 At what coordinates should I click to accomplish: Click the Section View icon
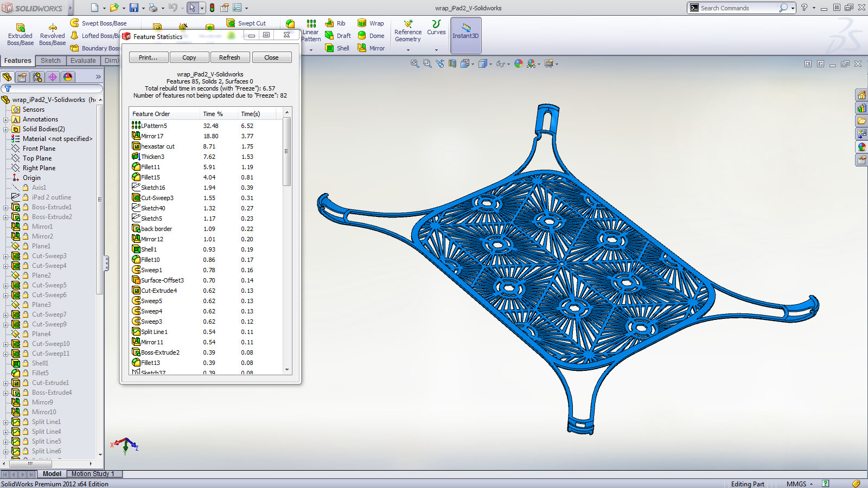[452, 64]
